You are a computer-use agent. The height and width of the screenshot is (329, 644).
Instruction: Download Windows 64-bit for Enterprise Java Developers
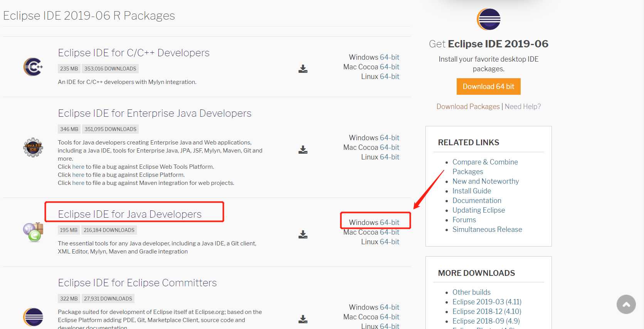tap(390, 138)
